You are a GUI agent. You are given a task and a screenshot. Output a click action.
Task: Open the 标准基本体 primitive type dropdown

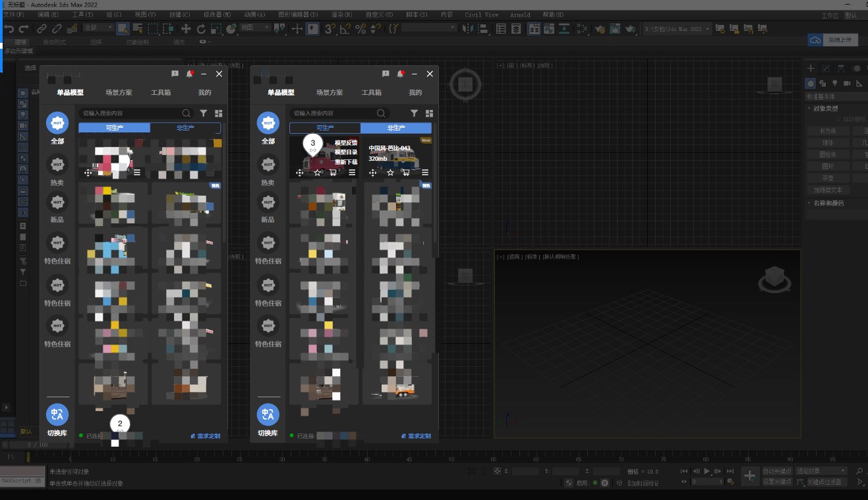click(836, 96)
